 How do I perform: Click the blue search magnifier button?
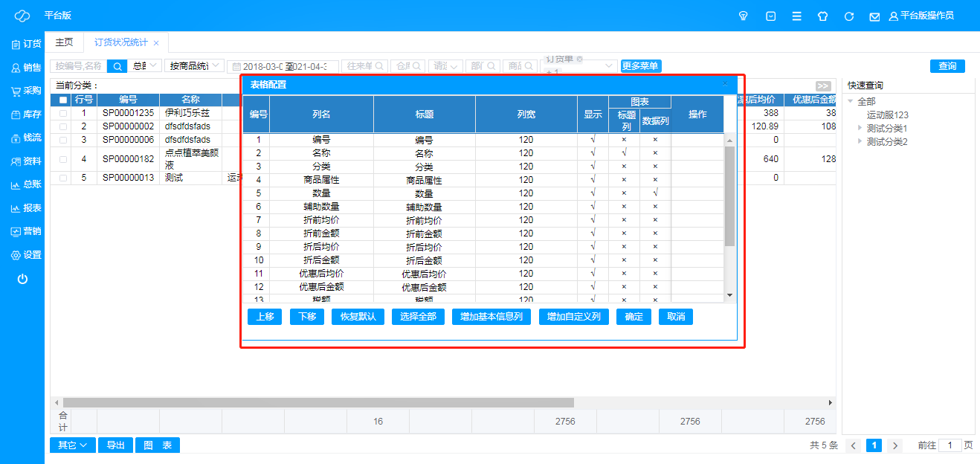[117, 66]
